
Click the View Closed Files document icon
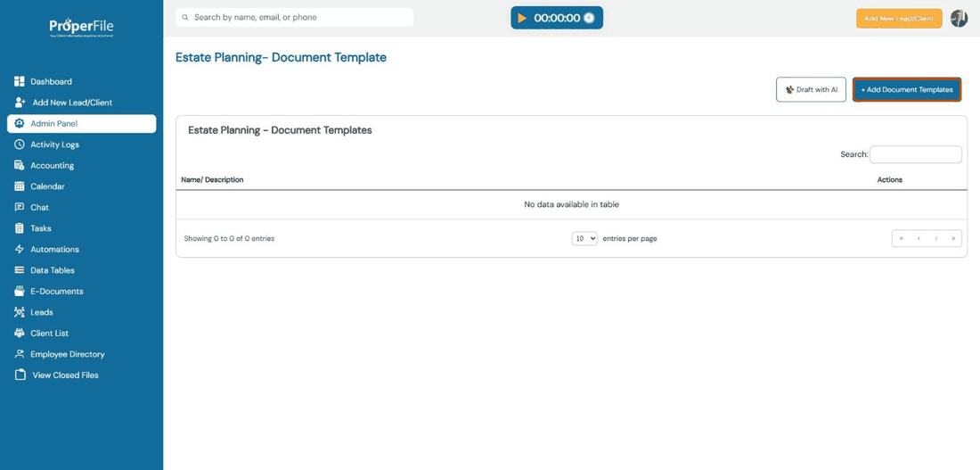click(x=20, y=375)
